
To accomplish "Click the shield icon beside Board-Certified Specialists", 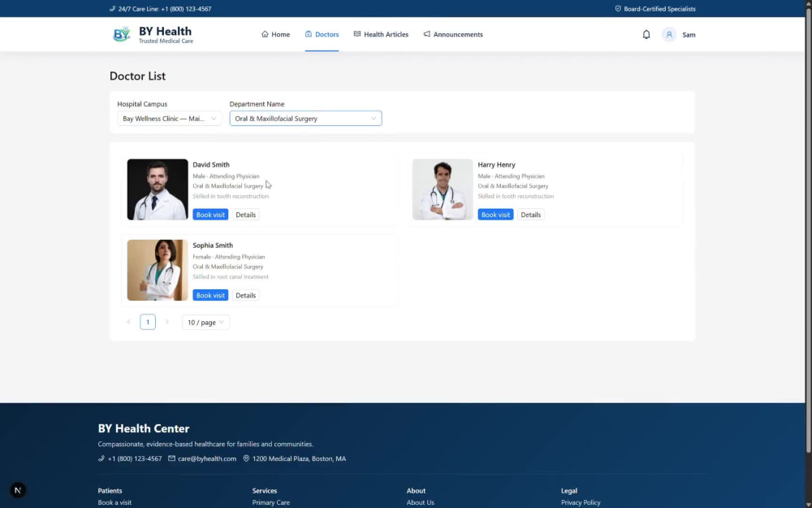I will tap(618, 9).
